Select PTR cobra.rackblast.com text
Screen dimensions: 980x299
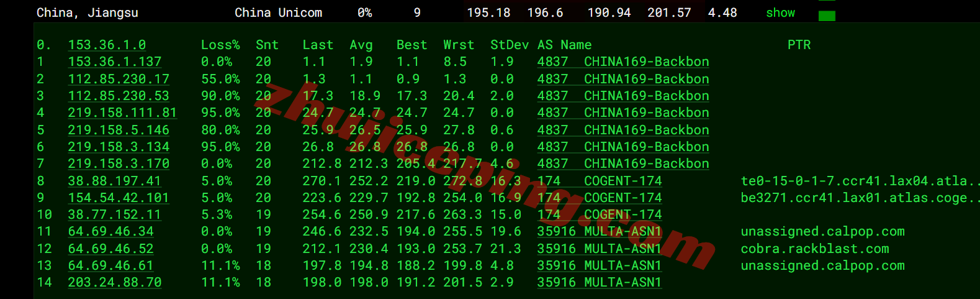815,249
